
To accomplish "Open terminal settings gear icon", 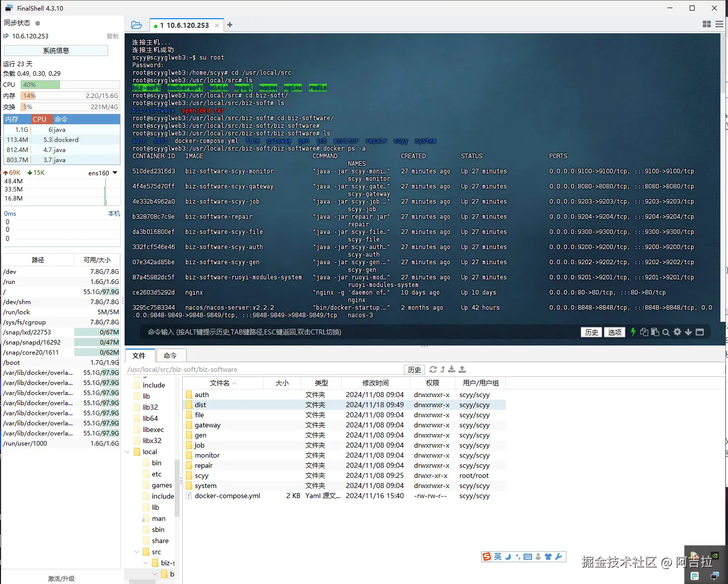I will click(x=678, y=332).
